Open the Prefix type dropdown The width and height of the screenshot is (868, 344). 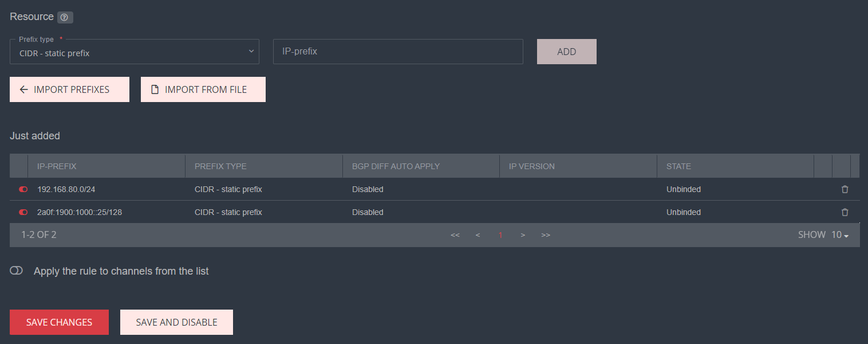pyautogui.click(x=135, y=52)
